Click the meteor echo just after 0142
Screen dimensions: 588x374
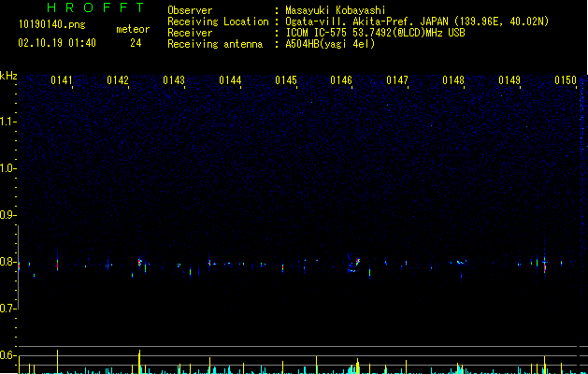[x=140, y=262]
